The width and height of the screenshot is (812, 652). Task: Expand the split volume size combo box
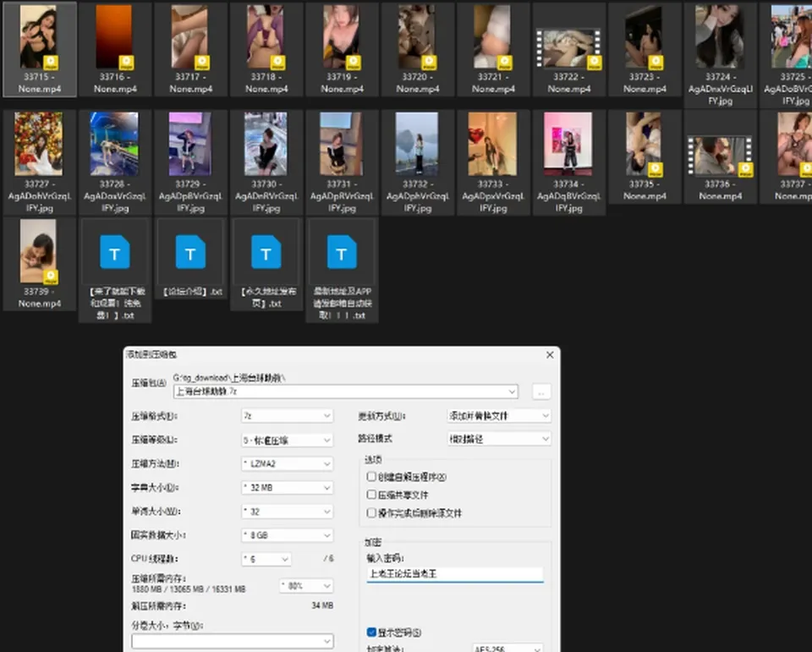233,641
